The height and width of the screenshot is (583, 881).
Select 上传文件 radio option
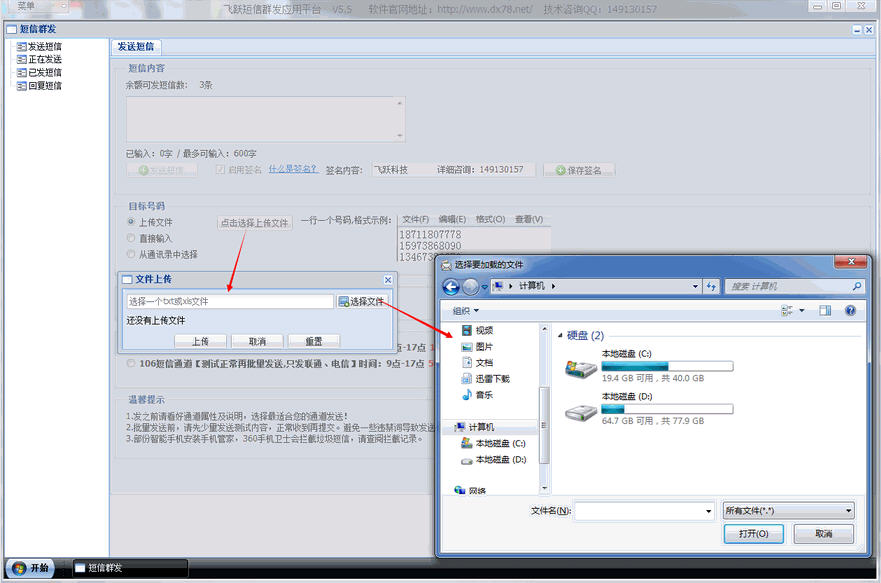click(131, 222)
